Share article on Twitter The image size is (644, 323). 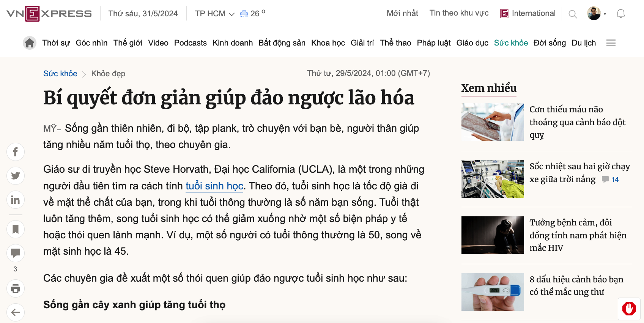click(x=16, y=176)
